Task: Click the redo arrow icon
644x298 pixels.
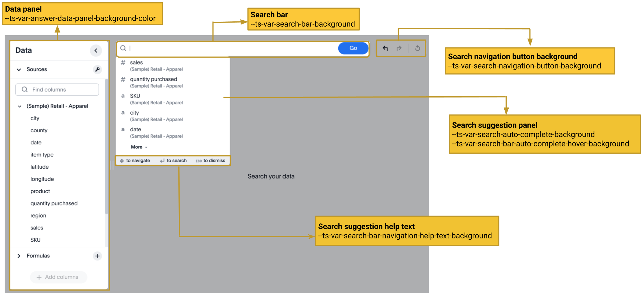Action: pyautogui.click(x=399, y=48)
